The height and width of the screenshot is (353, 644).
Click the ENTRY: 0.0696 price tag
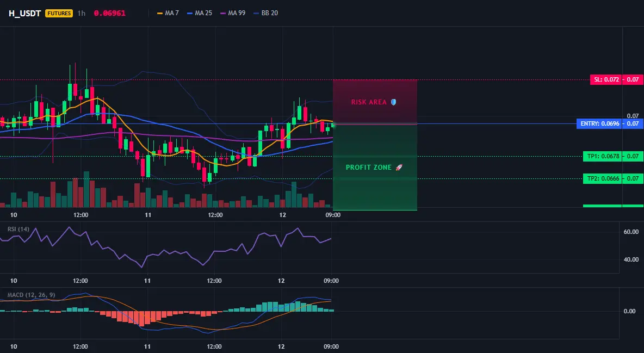(599, 123)
